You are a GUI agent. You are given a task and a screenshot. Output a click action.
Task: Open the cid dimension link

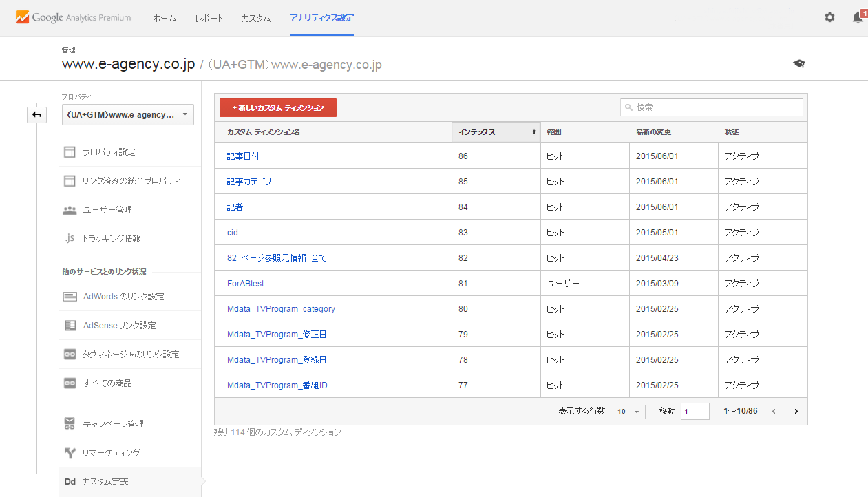coord(233,233)
